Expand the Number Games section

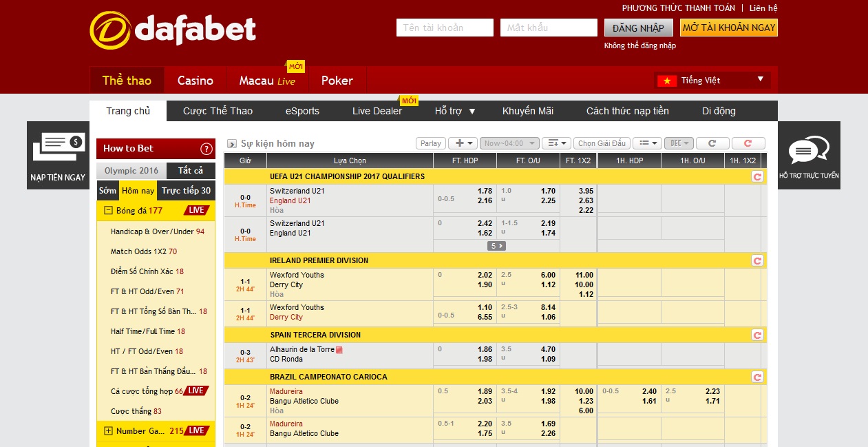tap(107, 430)
